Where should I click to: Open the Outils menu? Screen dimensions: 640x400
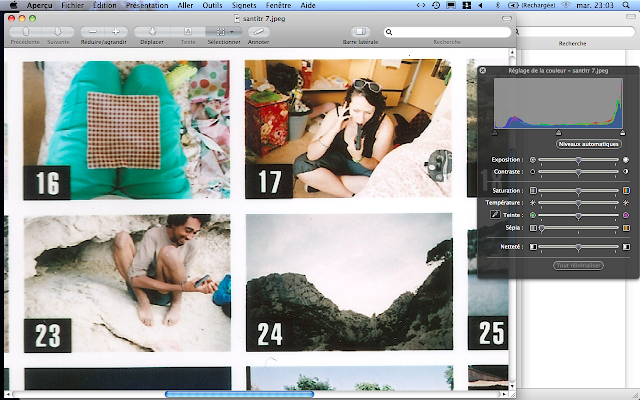click(x=212, y=5)
